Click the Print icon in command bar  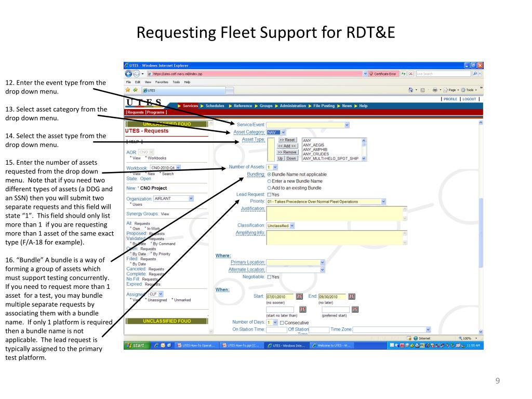pyautogui.click(x=435, y=90)
